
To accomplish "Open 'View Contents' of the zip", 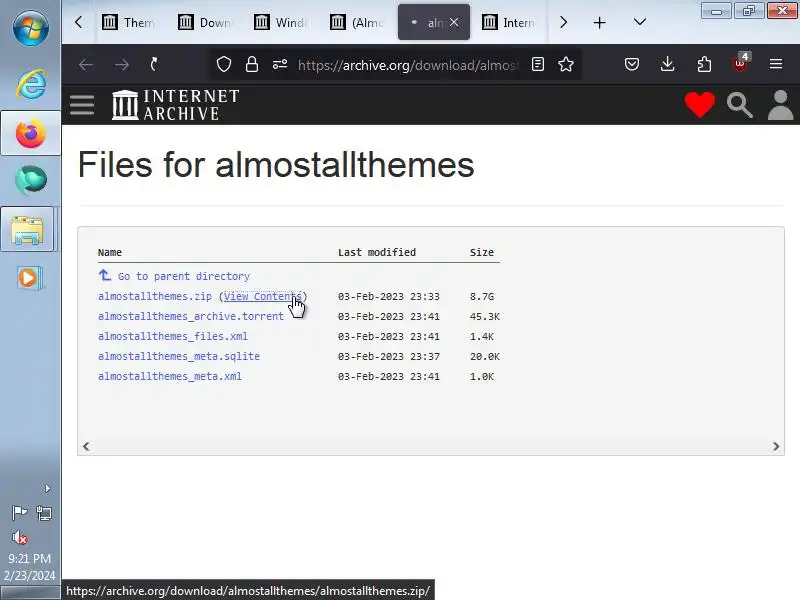I will (263, 296).
